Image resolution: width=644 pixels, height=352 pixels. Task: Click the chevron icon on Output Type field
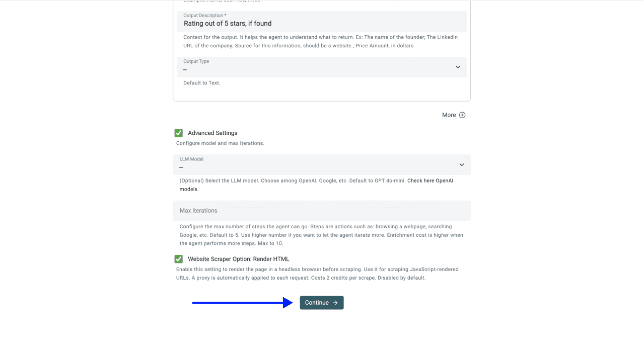(458, 66)
